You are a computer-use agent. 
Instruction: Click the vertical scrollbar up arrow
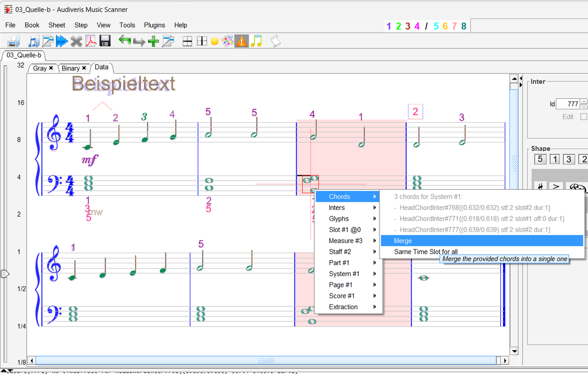514,79
